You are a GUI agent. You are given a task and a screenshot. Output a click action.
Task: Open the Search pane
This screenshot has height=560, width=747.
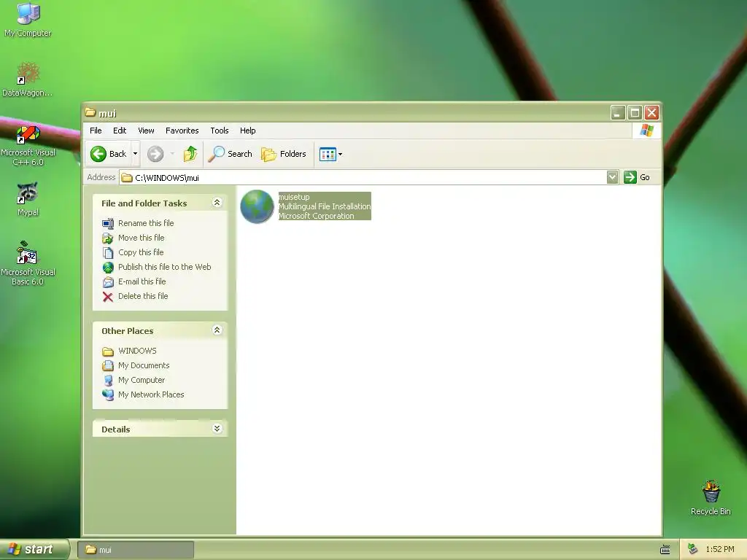[231, 154]
